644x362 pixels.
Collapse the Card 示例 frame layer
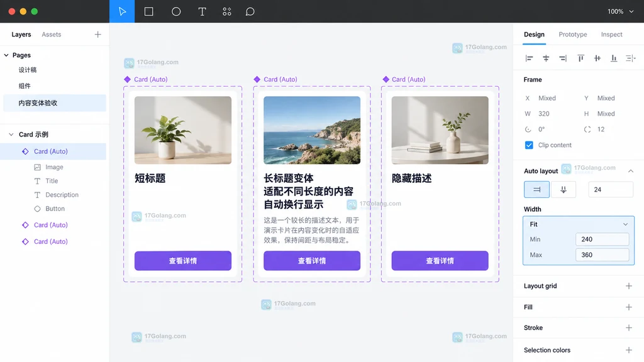11,134
